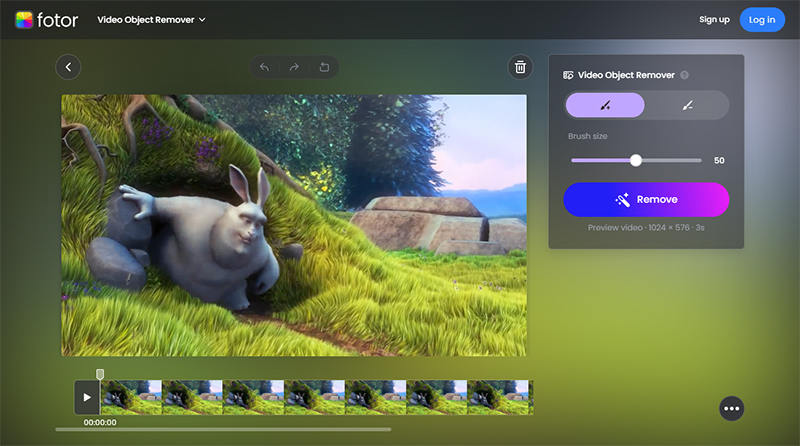
Task: Open the more options three-dot button
Action: point(732,408)
